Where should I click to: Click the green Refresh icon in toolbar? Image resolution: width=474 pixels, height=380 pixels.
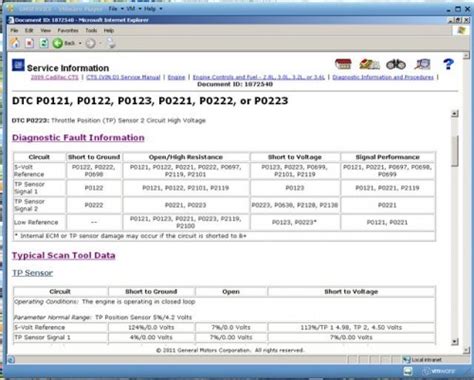point(44,43)
